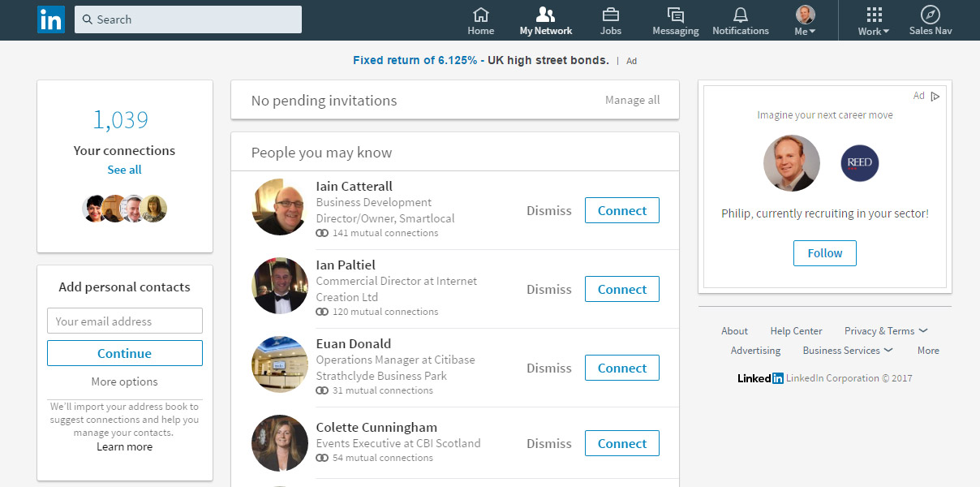Click the LinkedIn Corporation footer logo

pyautogui.click(x=760, y=377)
